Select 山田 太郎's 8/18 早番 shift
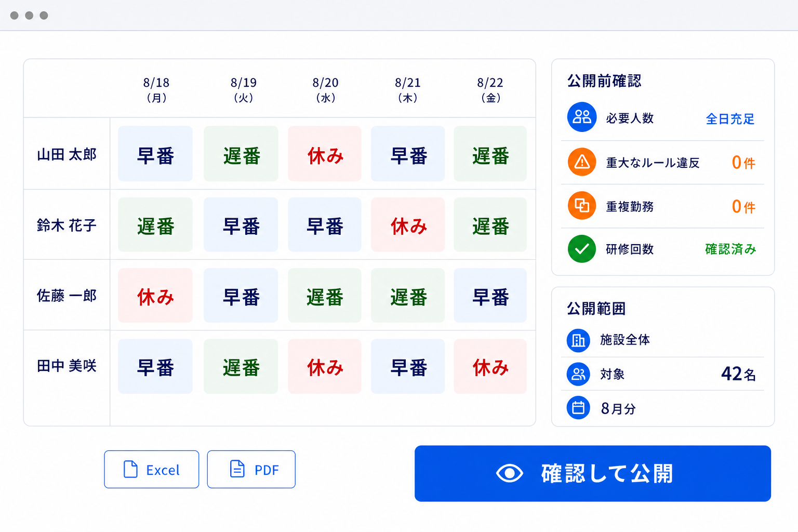Screen dimensions: 798x532 click(155, 154)
